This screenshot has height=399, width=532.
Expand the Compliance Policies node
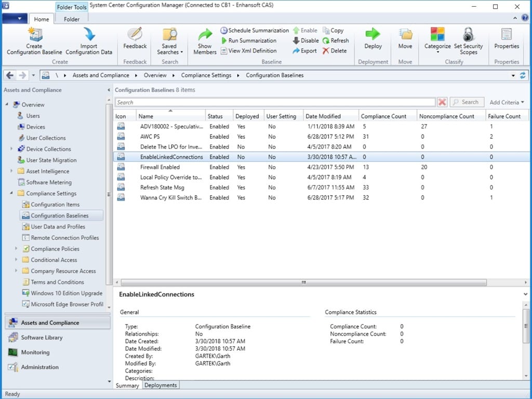(16, 249)
